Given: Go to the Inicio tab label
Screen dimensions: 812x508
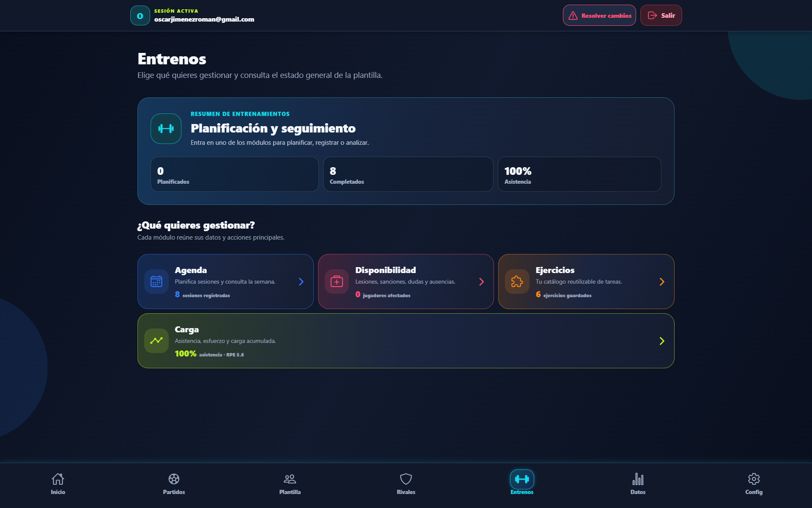Looking at the screenshot, I should 58,492.
